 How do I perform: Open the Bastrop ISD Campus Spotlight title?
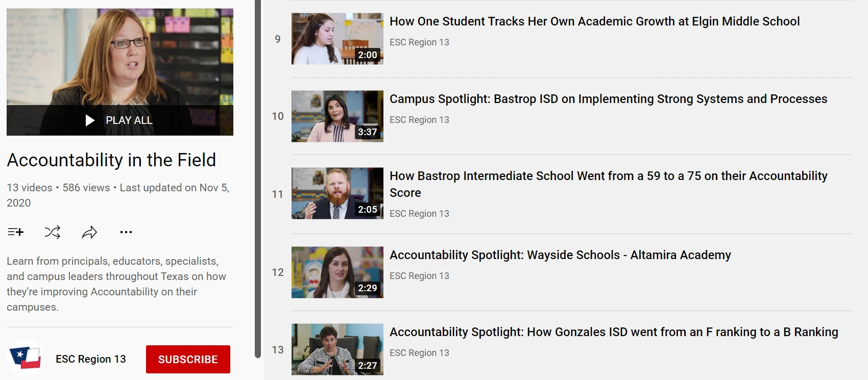pyautogui.click(x=609, y=99)
